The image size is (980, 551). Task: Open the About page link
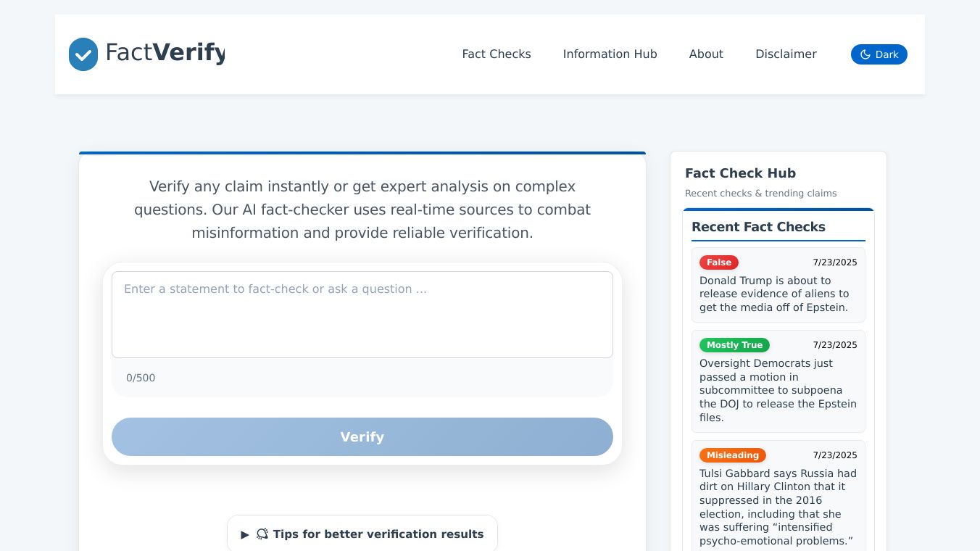[x=706, y=54]
